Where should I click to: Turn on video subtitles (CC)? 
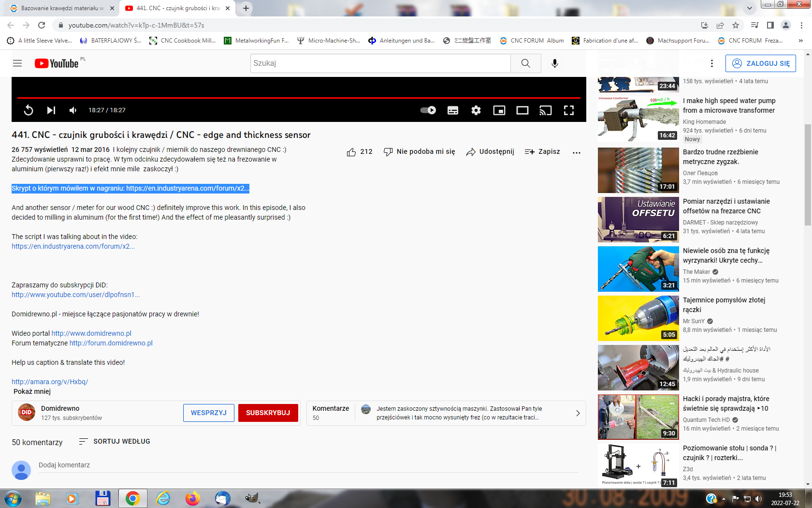click(x=453, y=110)
